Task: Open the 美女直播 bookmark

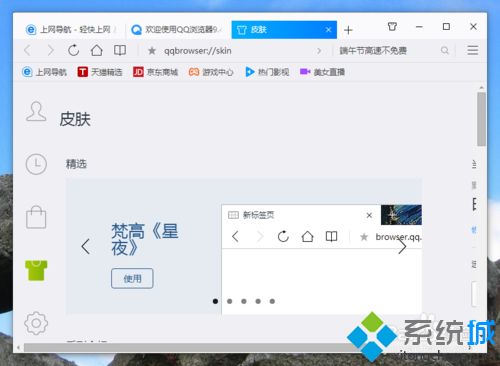Action: pos(322,72)
